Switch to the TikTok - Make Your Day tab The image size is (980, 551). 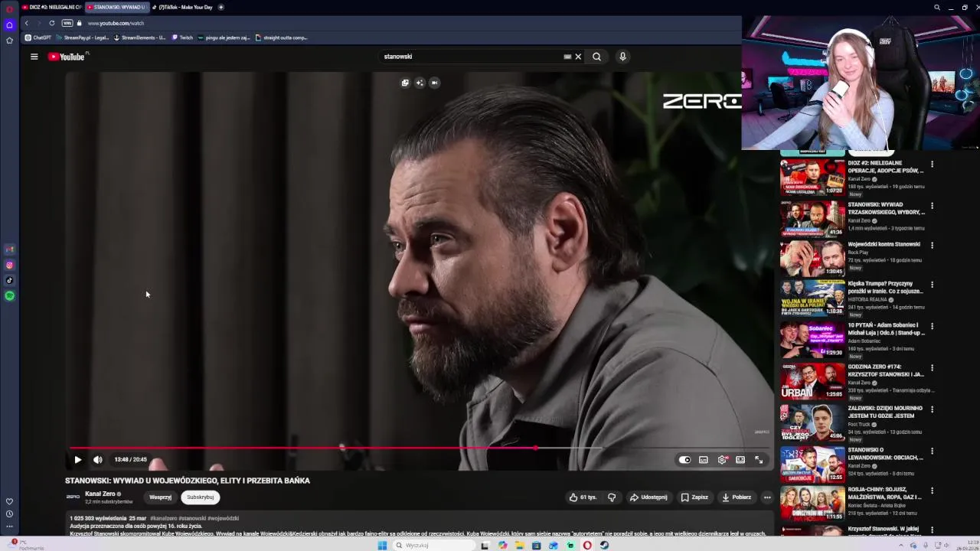point(184,7)
